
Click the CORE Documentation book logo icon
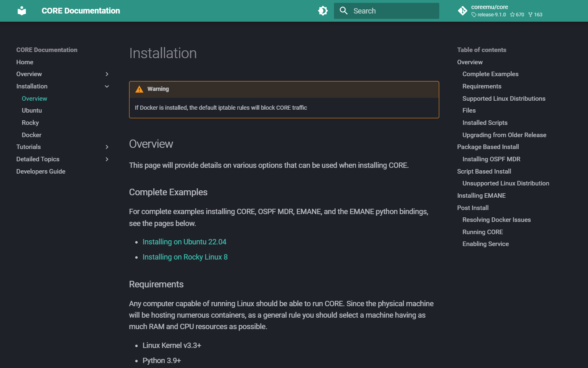tap(22, 11)
